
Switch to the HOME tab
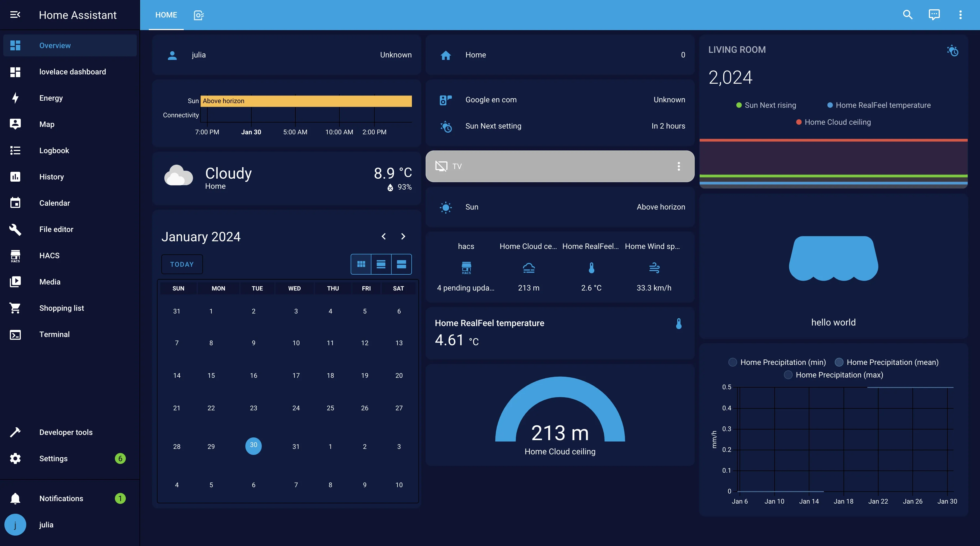pyautogui.click(x=166, y=15)
